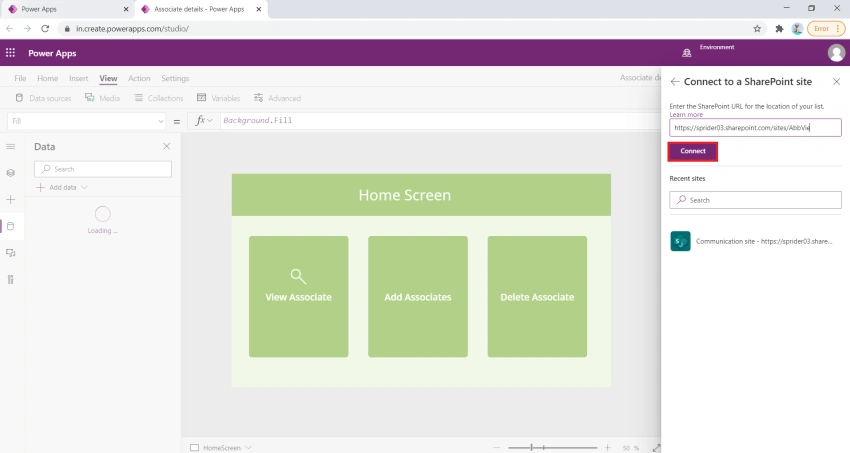Screen dimensions: 850x453
Task: Open the Action menu tab
Action: [x=139, y=78]
